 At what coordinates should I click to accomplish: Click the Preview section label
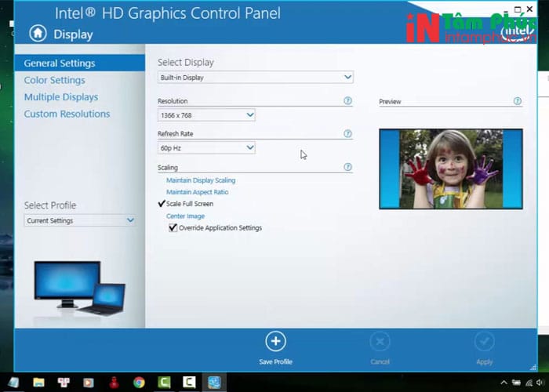390,101
